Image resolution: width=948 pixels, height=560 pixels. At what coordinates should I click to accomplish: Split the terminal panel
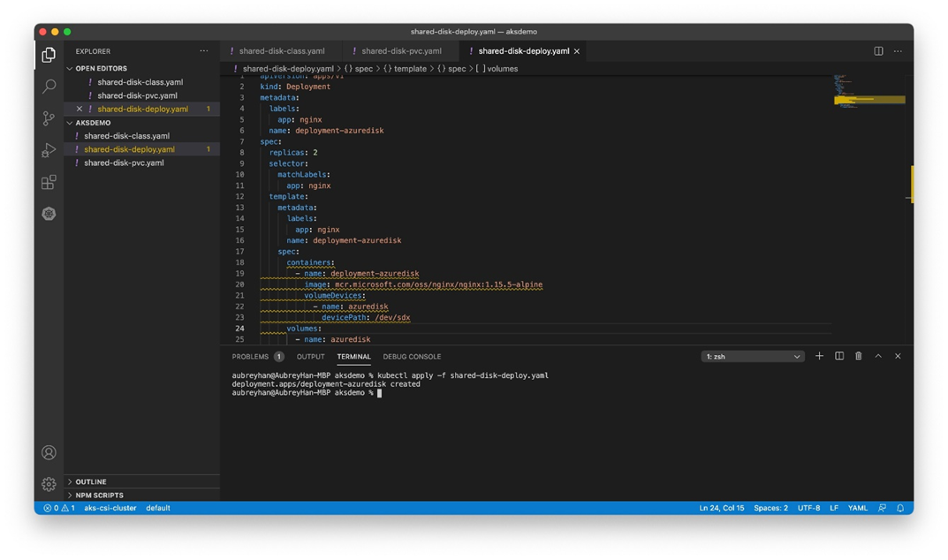click(839, 356)
